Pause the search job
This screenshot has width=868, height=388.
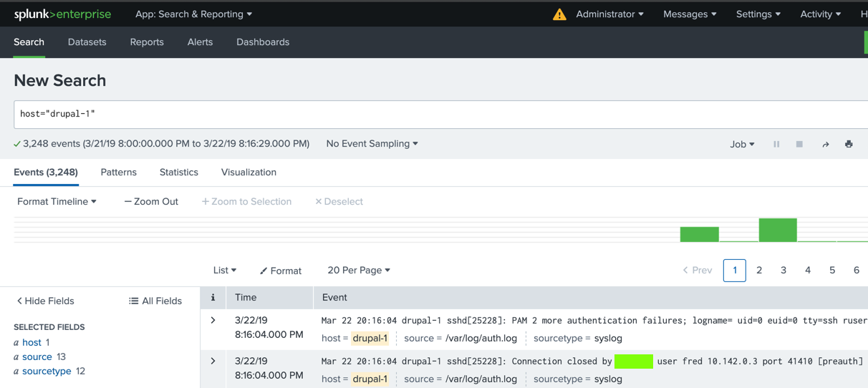(776, 144)
